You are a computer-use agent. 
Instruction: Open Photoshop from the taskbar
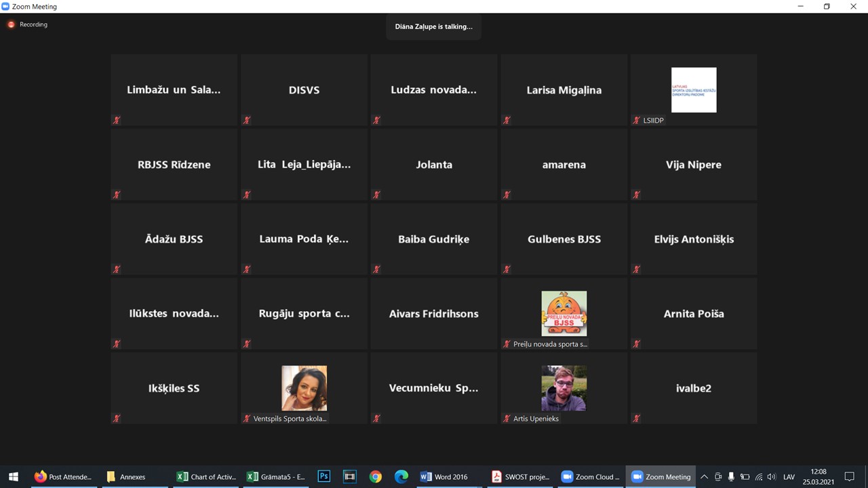pyautogui.click(x=323, y=476)
